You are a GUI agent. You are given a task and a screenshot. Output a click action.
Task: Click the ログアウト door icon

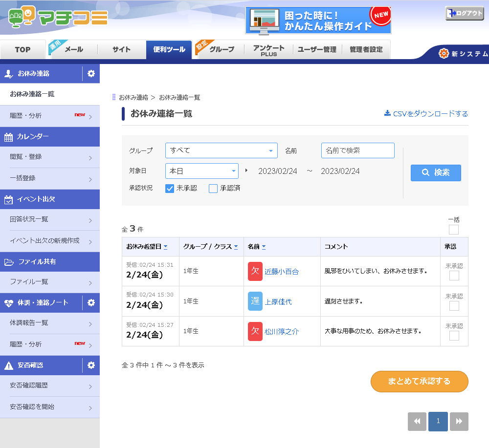click(451, 13)
